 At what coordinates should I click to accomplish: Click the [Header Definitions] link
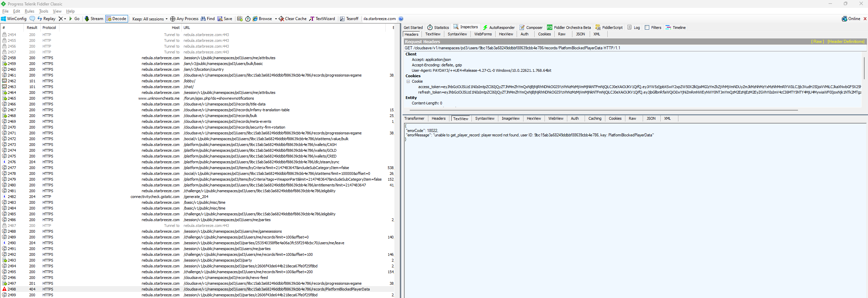pyautogui.click(x=846, y=42)
